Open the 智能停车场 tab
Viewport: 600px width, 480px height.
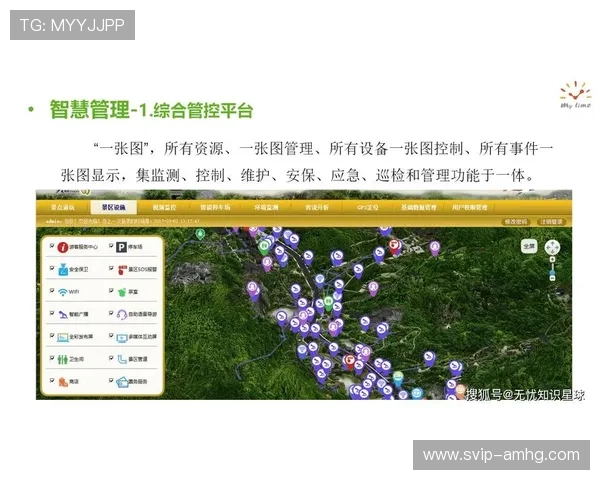point(215,207)
